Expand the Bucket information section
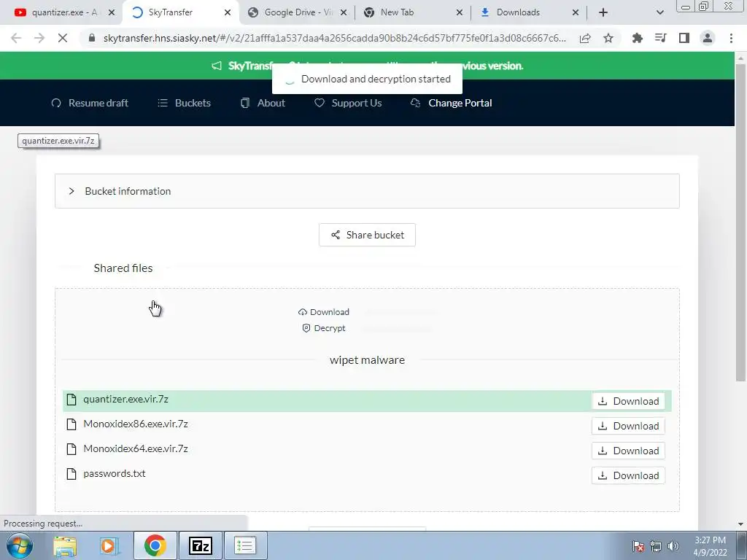This screenshot has width=747, height=560. (367, 191)
